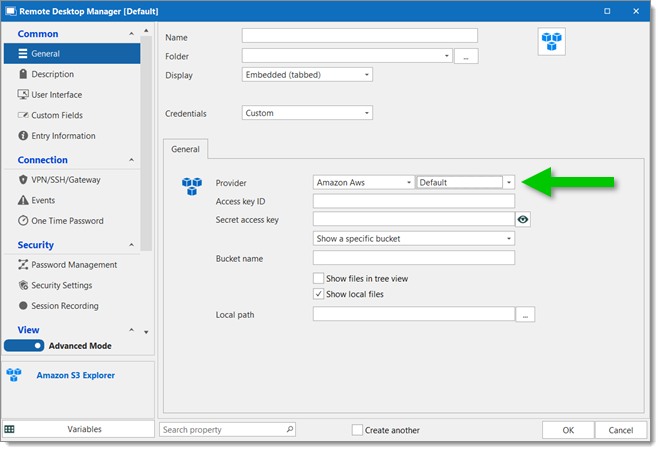Click the Variables button
Image resolution: width=661 pixels, height=452 pixels.
click(79, 429)
